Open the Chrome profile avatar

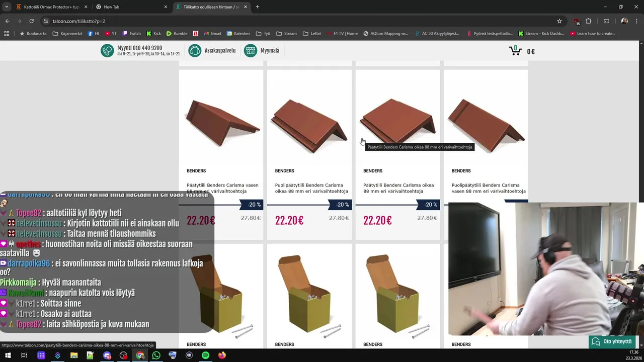click(624, 21)
